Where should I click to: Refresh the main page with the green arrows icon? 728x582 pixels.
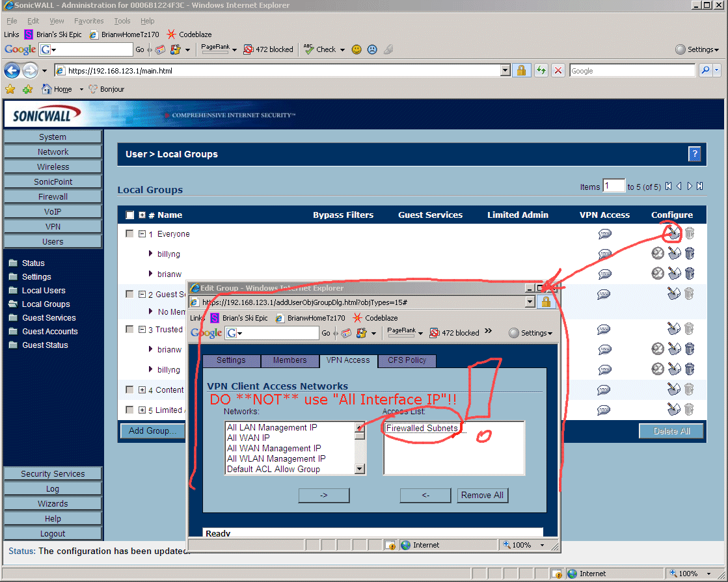541,70
